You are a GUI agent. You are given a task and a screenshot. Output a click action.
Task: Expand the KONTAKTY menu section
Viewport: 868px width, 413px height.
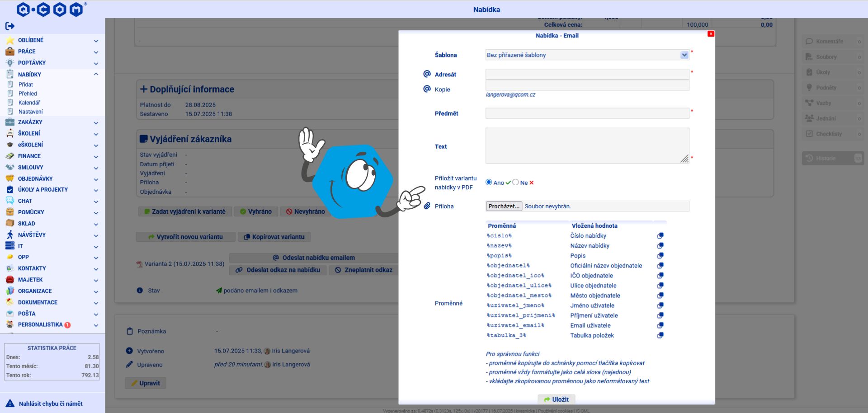52,268
